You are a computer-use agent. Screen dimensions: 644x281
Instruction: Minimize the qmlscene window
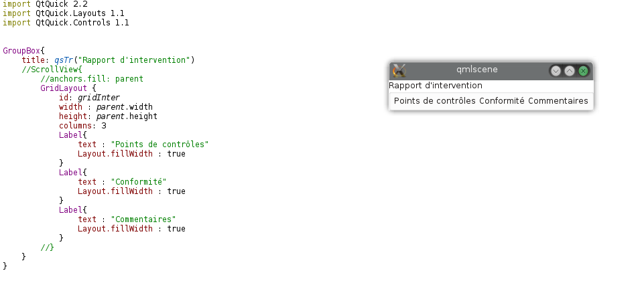coord(556,71)
